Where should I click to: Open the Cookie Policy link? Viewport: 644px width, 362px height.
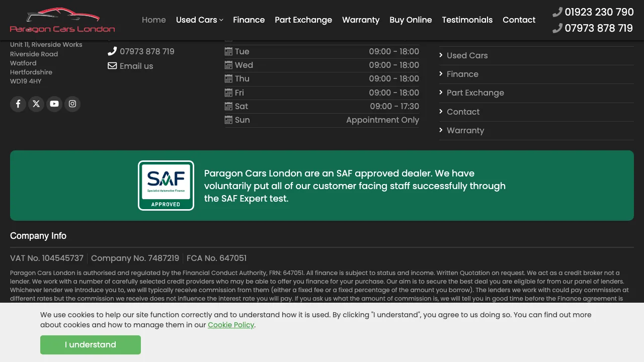pos(231,325)
